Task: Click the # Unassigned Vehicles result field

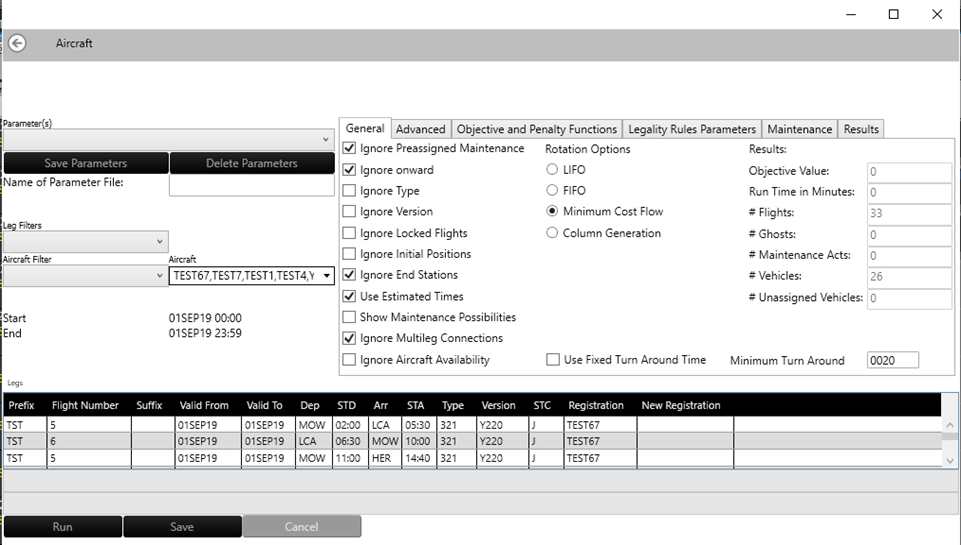Action: [x=910, y=298]
